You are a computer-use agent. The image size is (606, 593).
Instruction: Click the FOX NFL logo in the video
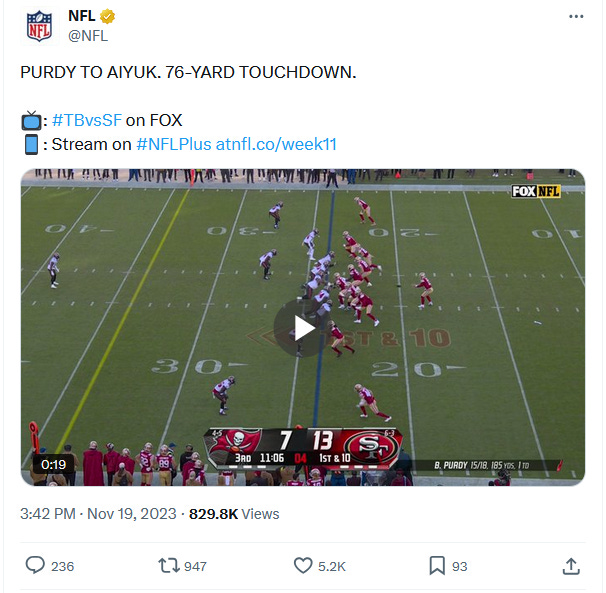[x=536, y=191]
